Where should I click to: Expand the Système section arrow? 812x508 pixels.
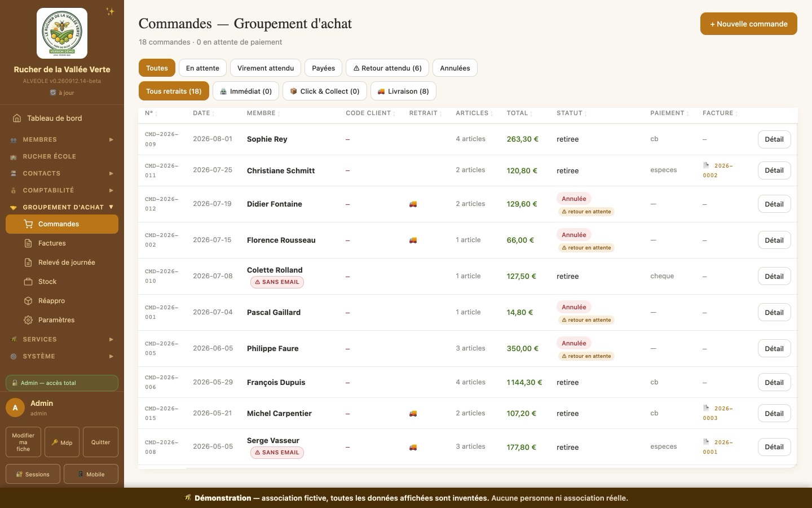111,356
